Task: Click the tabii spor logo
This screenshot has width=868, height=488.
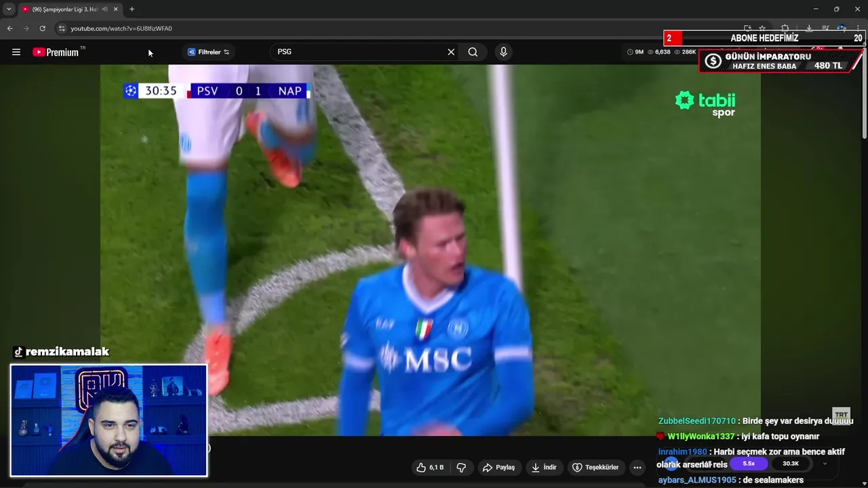Action: 706,104
